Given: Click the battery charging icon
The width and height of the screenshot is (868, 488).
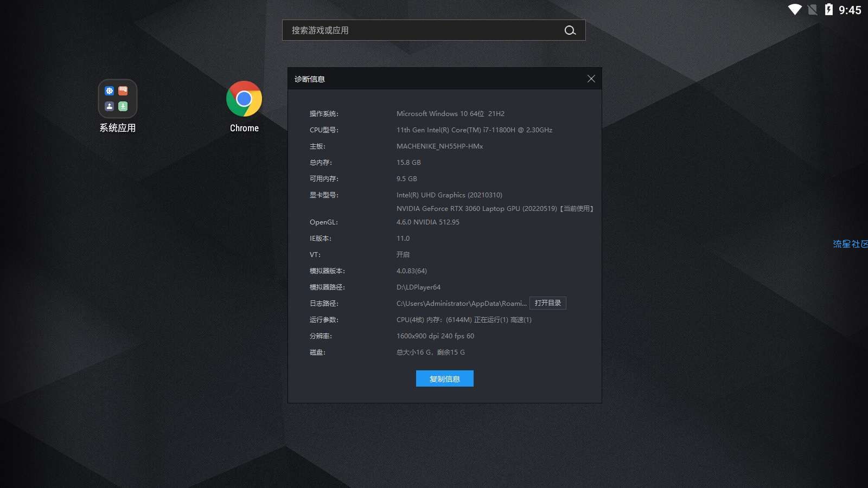Looking at the screenshot, I should point(828,9).
